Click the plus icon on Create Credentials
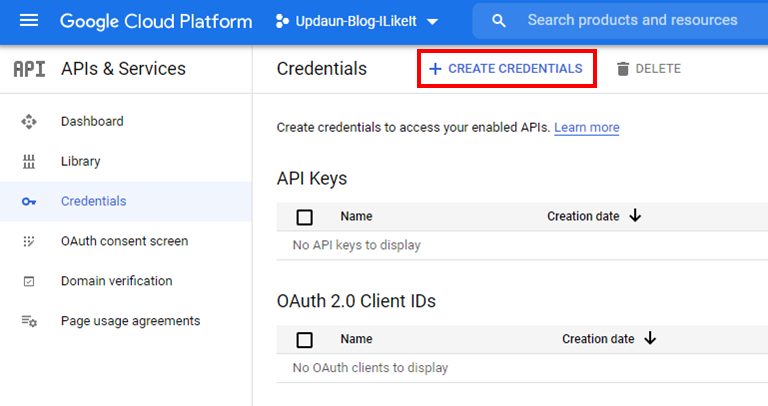 (x=435, y=69)
